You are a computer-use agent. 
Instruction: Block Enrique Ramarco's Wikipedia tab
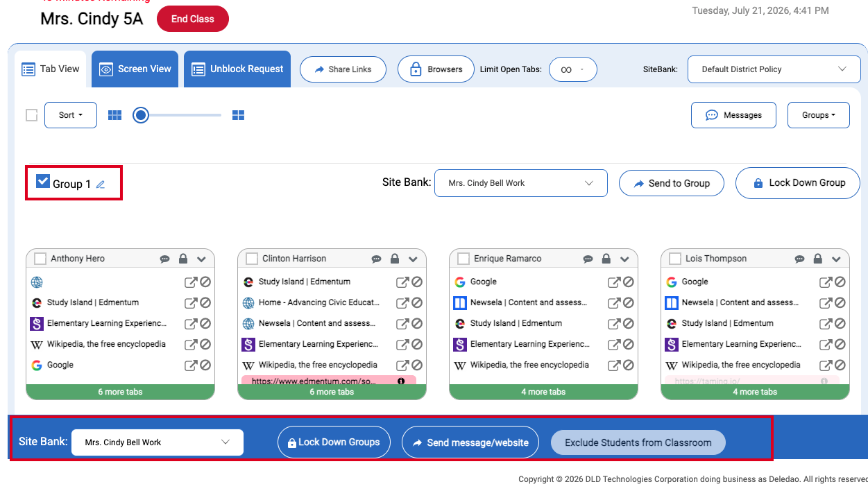click(x=629, y=365)
